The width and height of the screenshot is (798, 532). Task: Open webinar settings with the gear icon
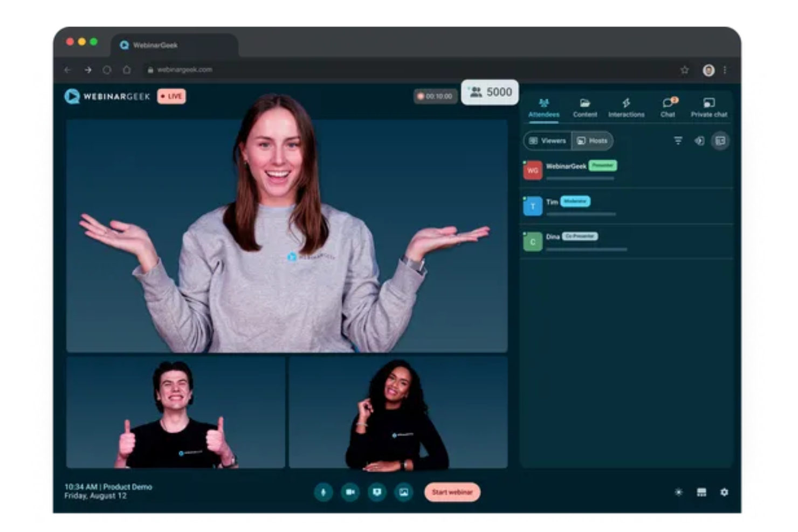[x=725, y=492]
